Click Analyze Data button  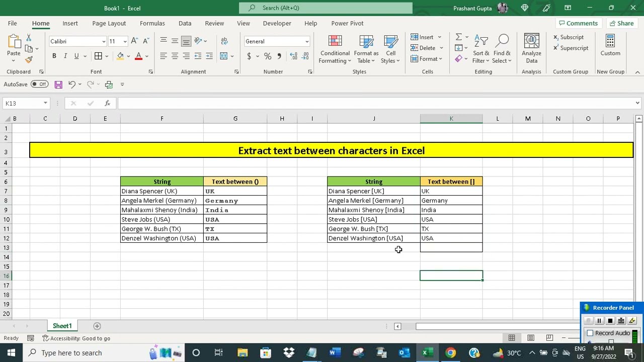coord(531,49)
